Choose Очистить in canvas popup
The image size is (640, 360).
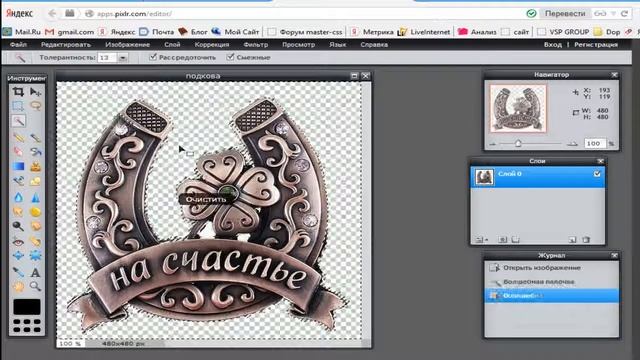coord(206,199)
